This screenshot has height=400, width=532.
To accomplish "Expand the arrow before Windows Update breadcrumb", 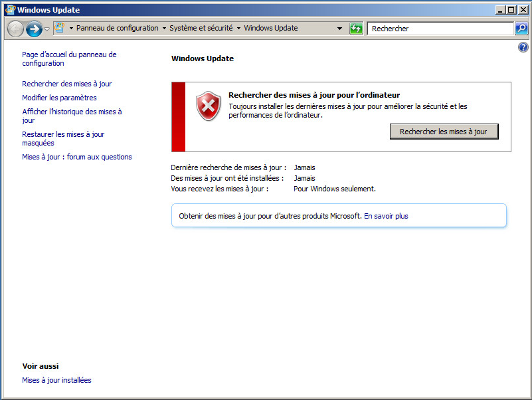I will pos(239,28).
